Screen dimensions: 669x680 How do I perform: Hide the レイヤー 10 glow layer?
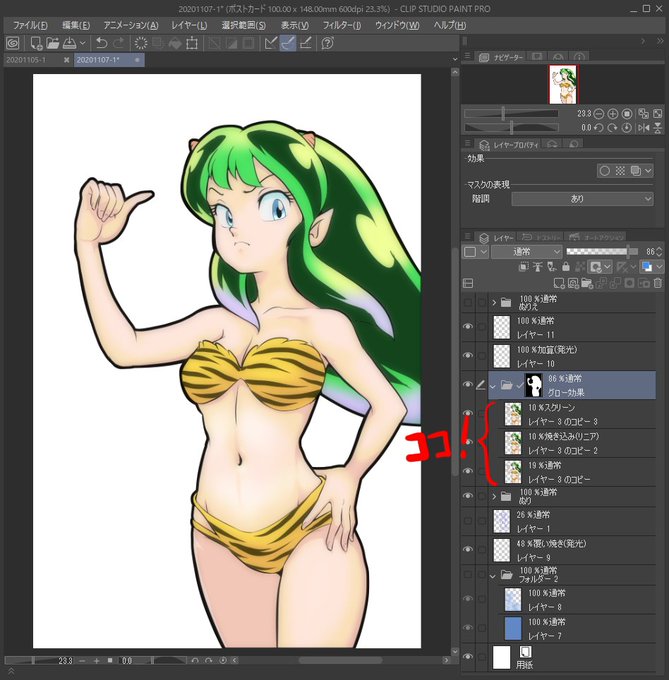click(468, 356)
